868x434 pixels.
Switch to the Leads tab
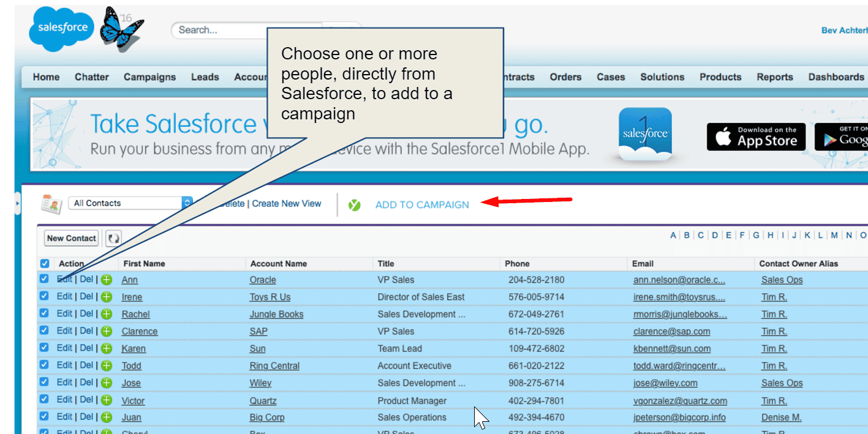coord(205,77)
